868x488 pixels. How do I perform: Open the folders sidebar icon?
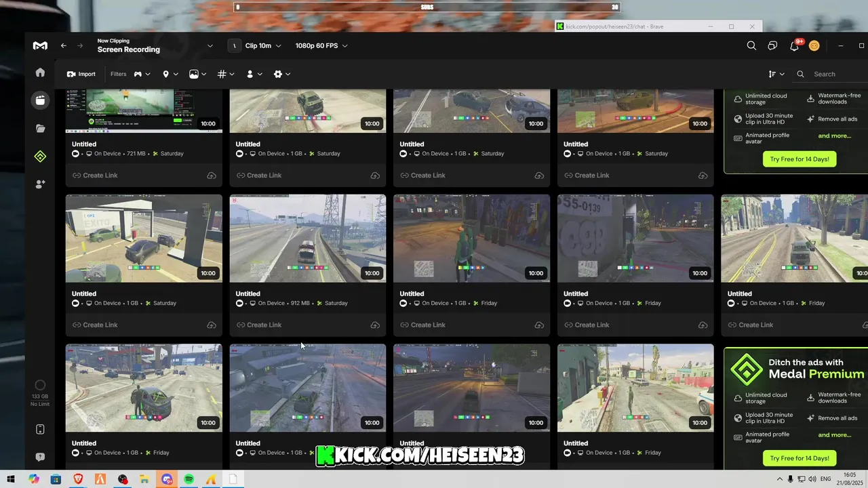pos(40,128)
